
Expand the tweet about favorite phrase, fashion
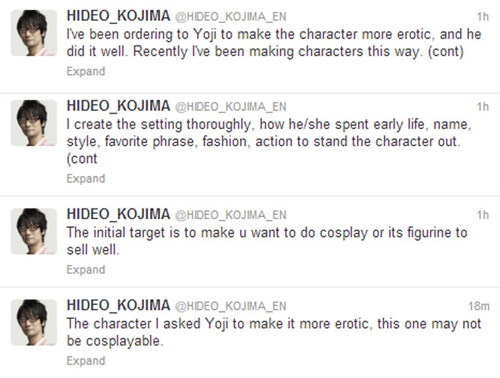[x=86, y=179]
